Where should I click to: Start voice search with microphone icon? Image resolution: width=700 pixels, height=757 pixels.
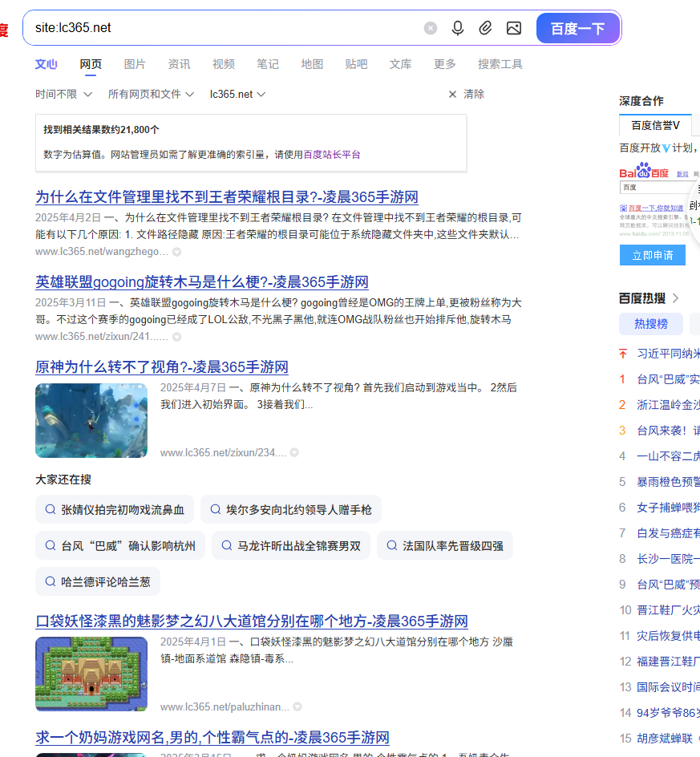point(458,29)
